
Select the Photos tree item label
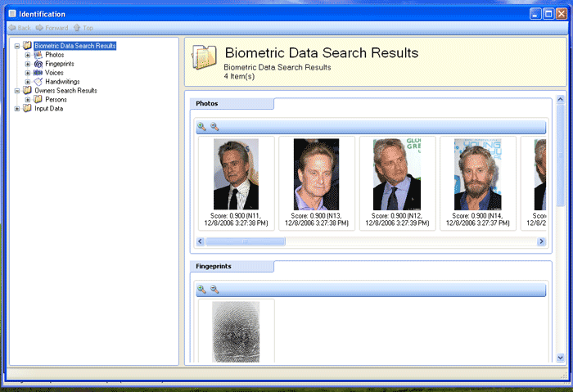[x=55, y=55]
